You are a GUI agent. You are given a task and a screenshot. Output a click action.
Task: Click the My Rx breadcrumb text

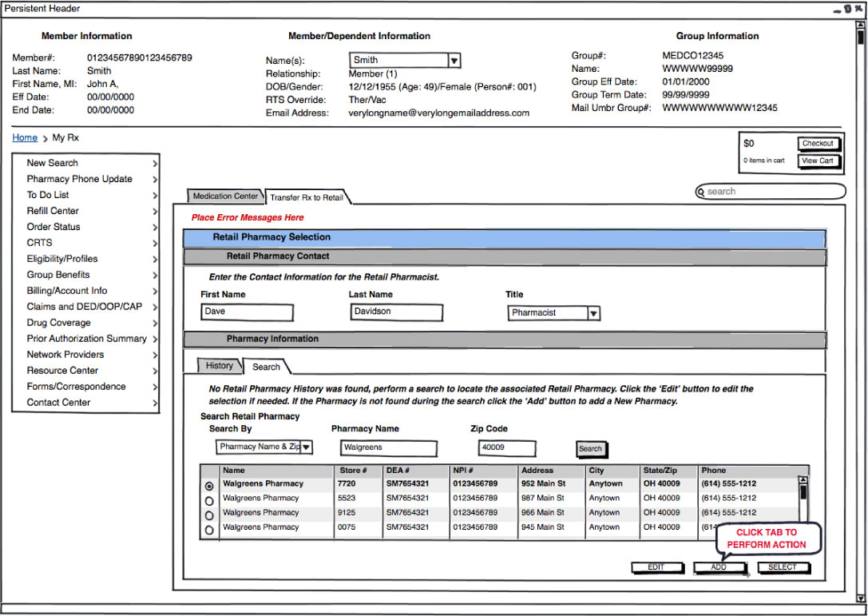coord(65,138)
